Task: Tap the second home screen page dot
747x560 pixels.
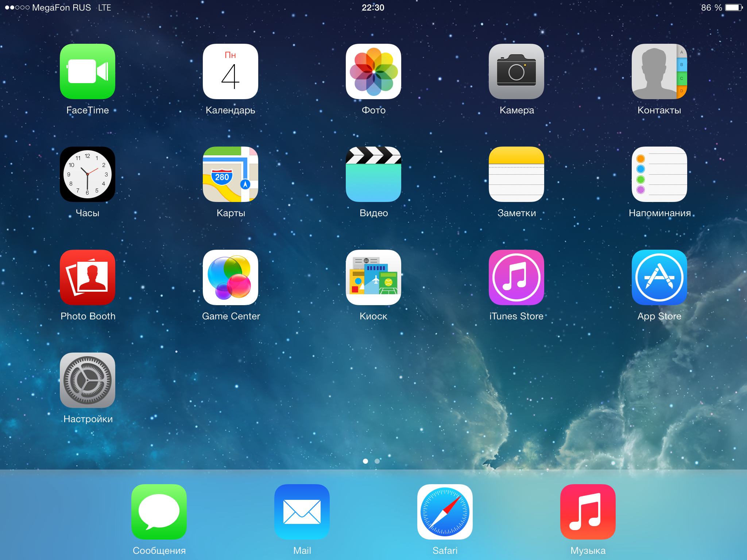Action: tap(377, 461)
